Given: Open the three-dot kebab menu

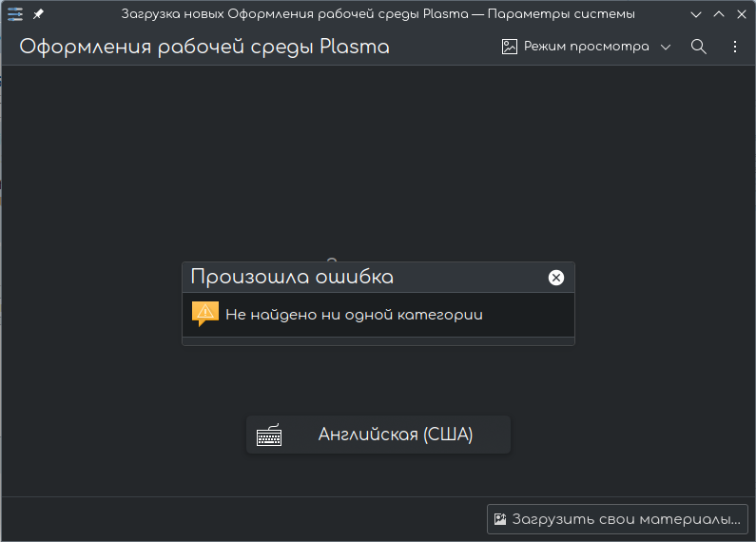Looking at the screenshot, I should [x=734, y=47].
